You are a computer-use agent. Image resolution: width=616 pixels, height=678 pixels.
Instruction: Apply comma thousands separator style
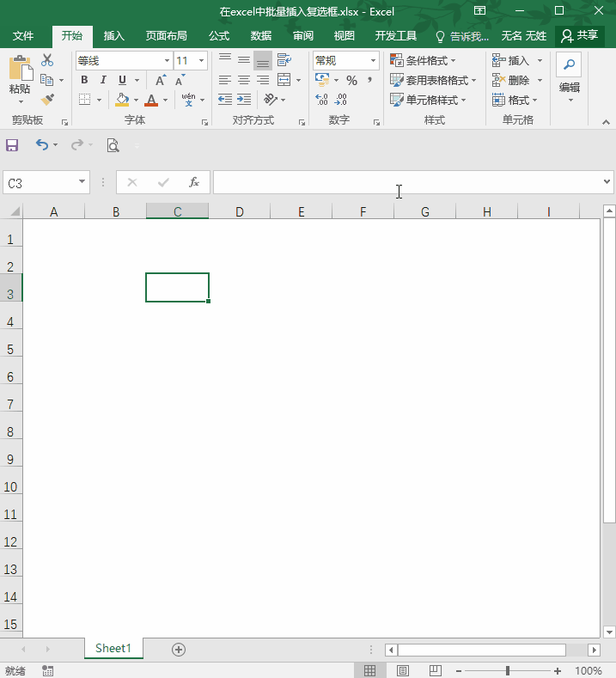[x=369, y=80]
